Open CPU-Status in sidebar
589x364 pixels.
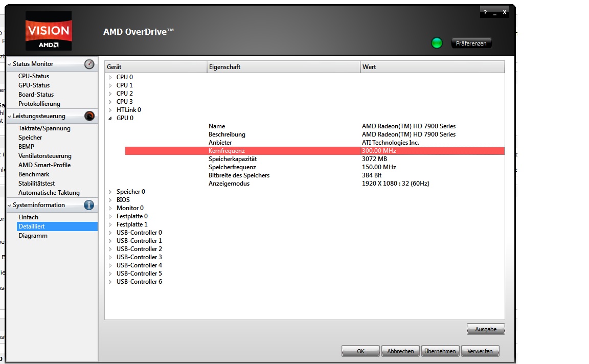(x=34, y=76)
